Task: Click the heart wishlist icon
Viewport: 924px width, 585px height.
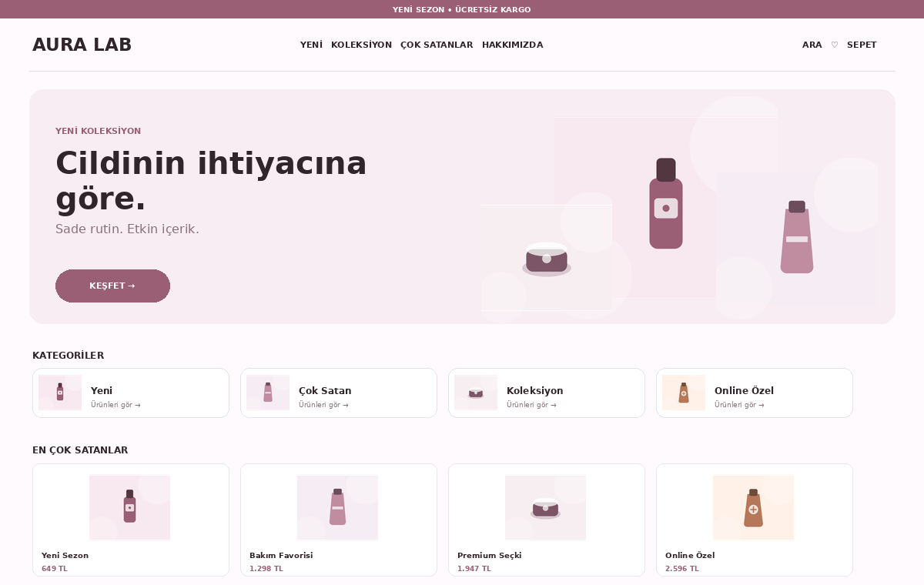Action: 835,45
